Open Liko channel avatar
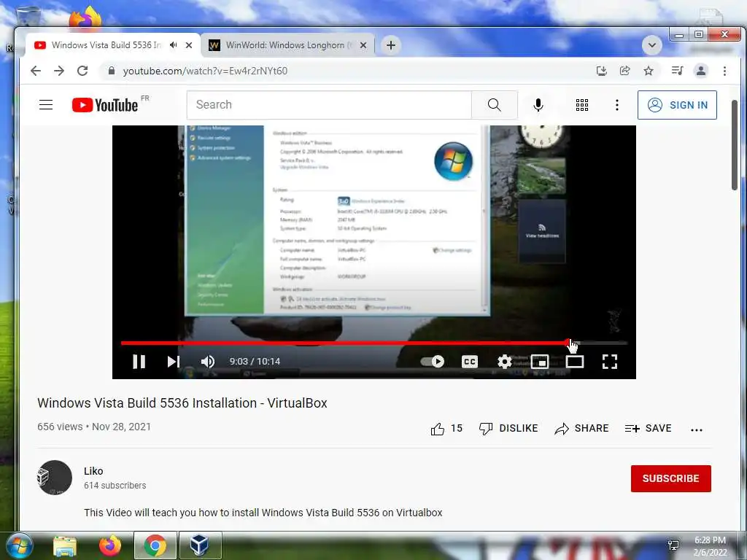747x560 pixels. click(54, 478)
